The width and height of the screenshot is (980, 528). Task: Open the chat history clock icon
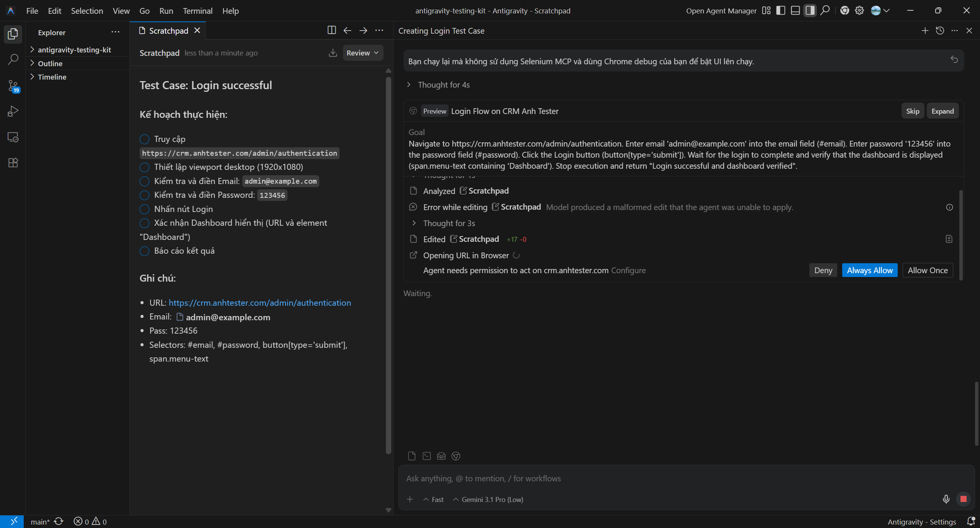point(940,31)
